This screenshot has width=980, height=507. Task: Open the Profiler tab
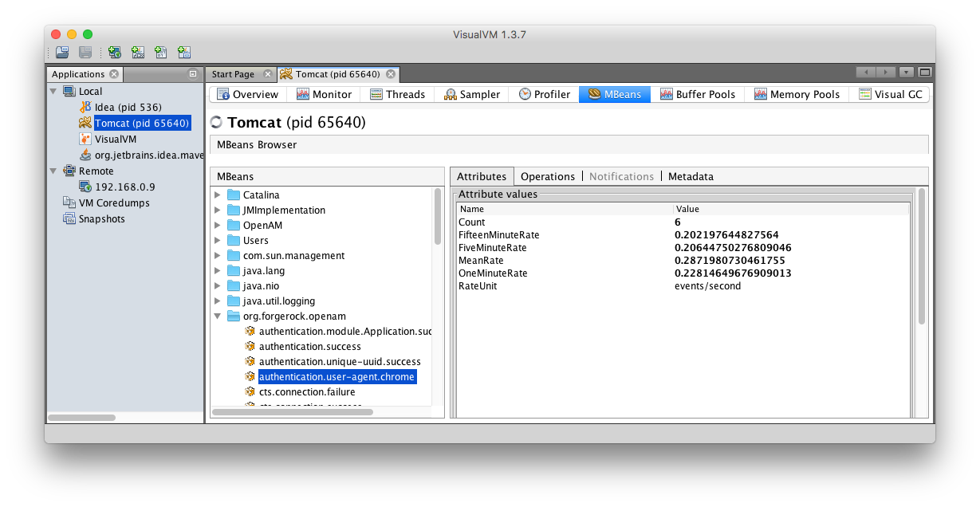tap(545, 94)
